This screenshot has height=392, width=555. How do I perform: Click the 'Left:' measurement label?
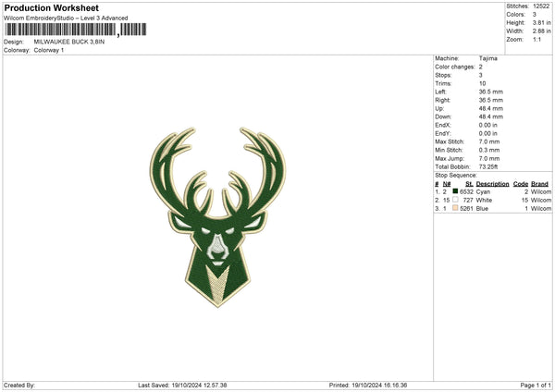tap(440, 92)
